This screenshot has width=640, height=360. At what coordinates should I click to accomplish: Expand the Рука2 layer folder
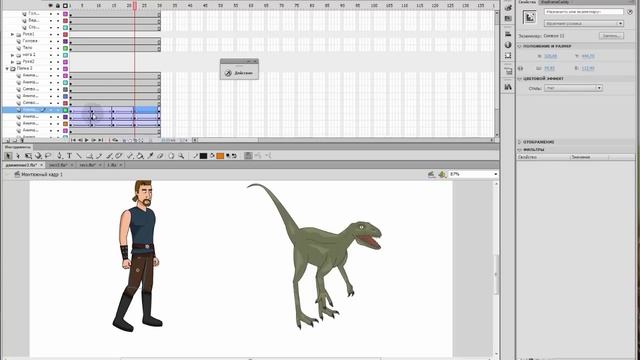click(x=13, y=62)
